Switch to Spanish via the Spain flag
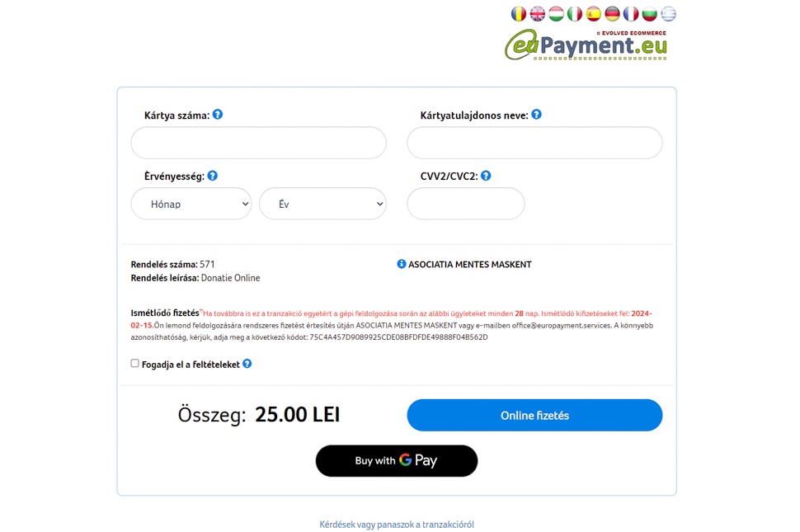 pos(594,14)
